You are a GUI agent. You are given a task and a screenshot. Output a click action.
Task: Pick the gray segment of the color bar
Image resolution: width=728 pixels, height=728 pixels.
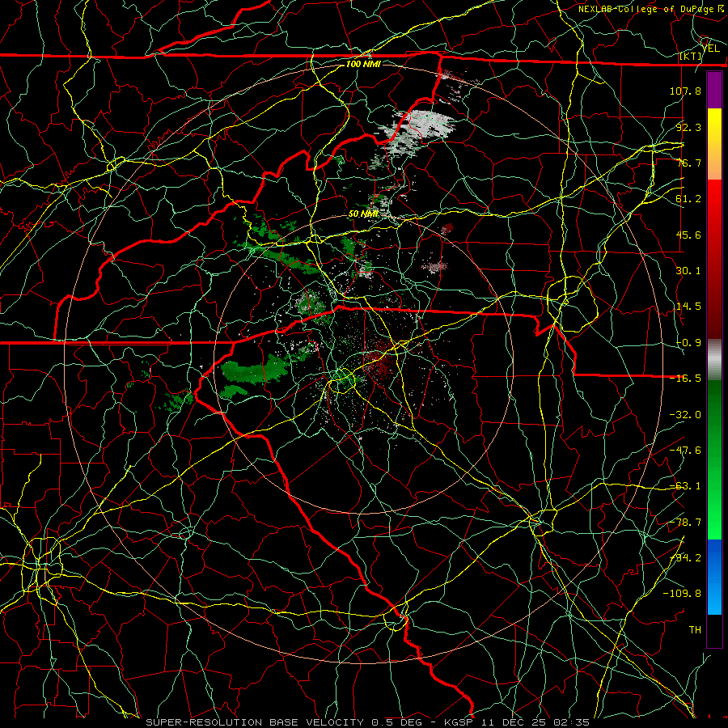click(x=714, y=360)
